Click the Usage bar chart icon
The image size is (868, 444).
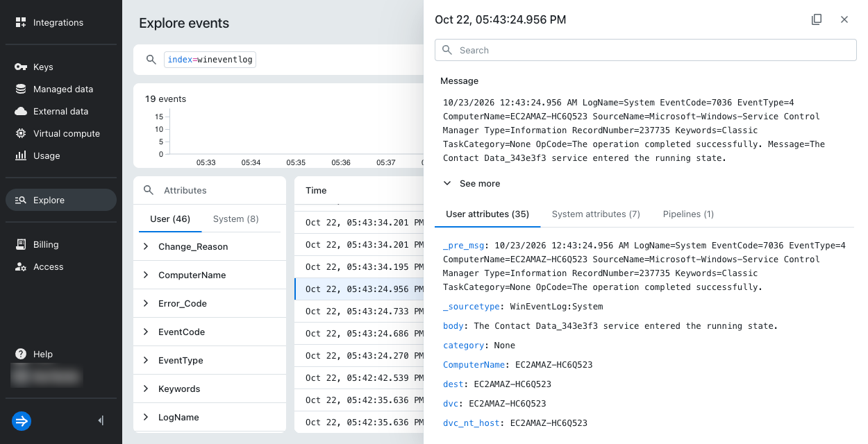[x=21, y=155]
